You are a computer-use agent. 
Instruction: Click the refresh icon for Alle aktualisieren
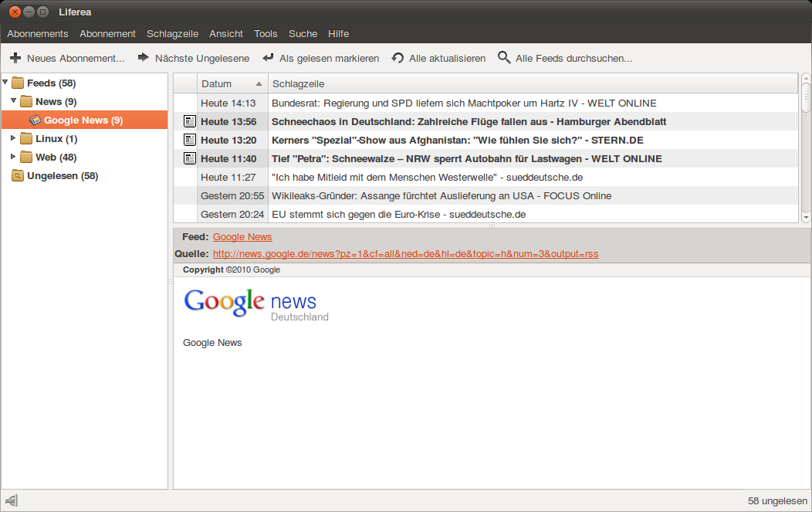tap(398, 58)
